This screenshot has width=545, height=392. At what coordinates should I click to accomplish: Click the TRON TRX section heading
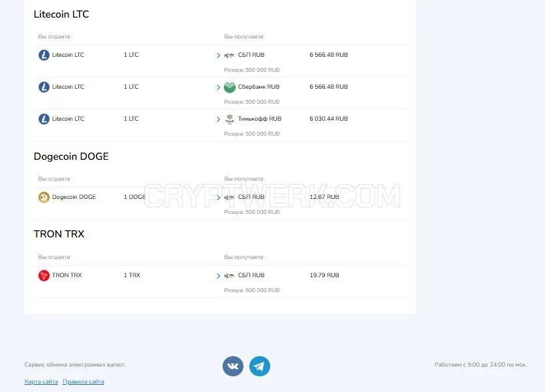tap(59, 234)
